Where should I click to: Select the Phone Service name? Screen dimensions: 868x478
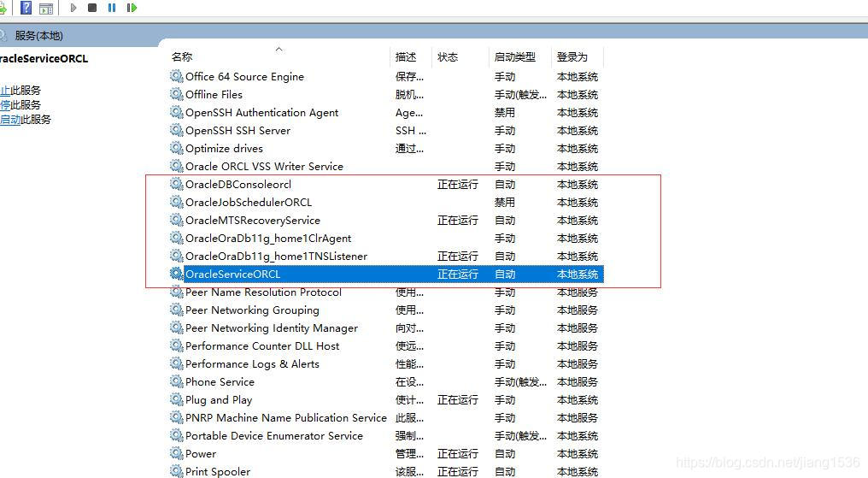(x=220, y=381)
